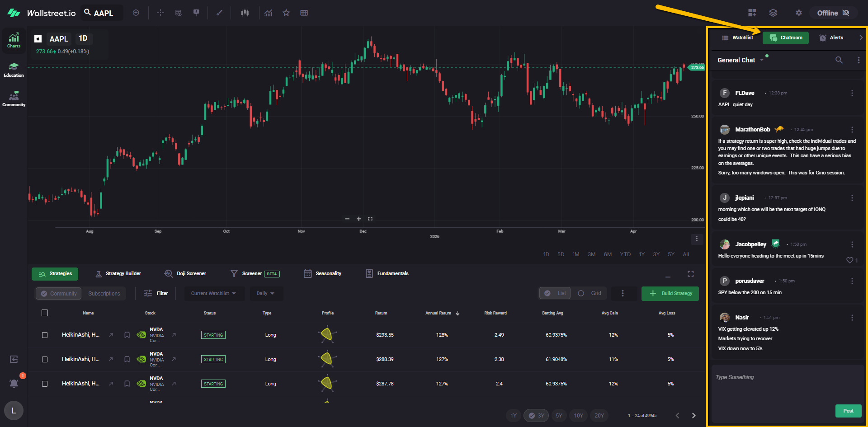
Task: Open the Education sidebar section
Action: [x=14, y=70]
